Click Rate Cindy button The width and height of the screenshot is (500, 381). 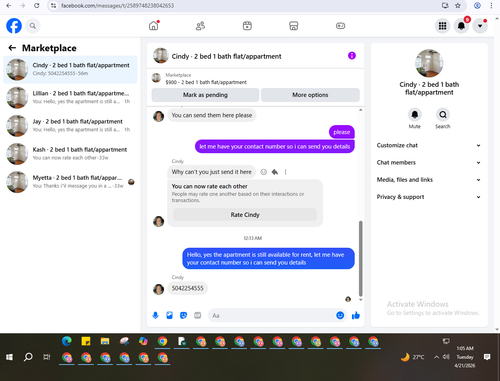(245, 215)
